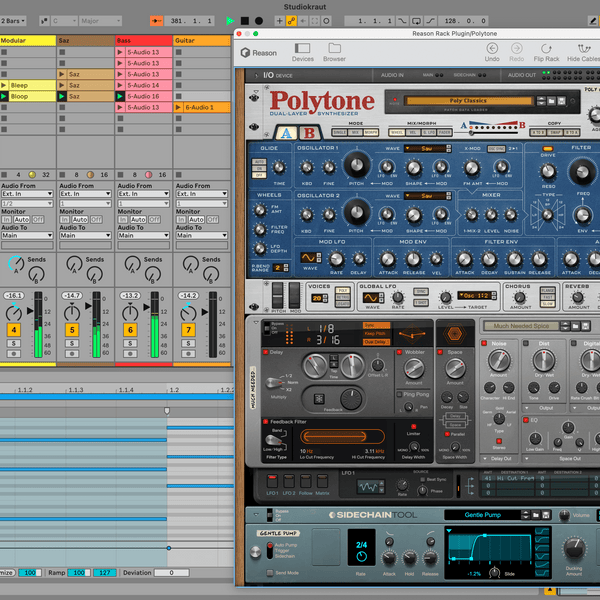
Task: Click the Reason logo button
Action: point(259,53)
